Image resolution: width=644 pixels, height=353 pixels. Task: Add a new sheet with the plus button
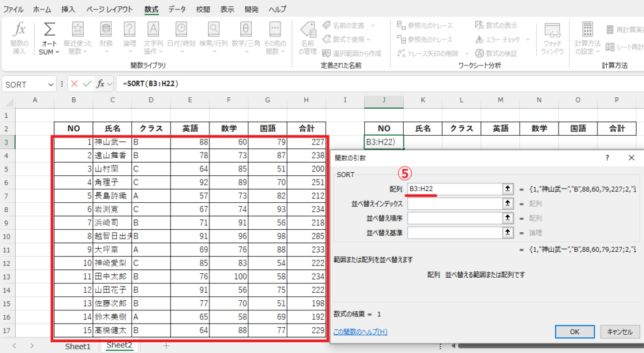pos(166,346)
